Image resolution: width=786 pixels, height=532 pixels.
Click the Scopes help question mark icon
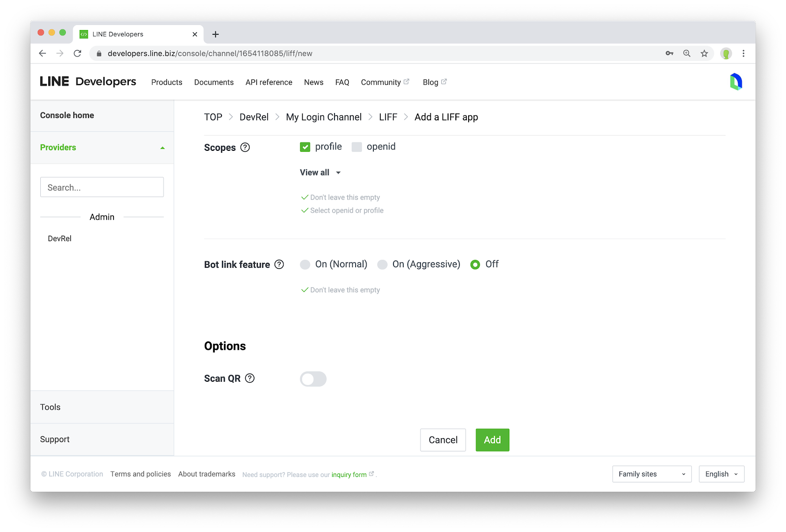(245, 147)
